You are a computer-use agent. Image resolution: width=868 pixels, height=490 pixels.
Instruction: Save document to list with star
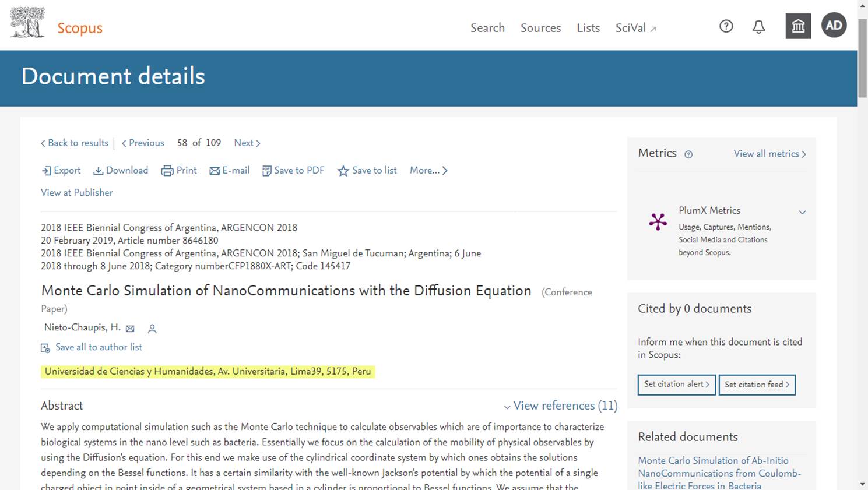367,171
